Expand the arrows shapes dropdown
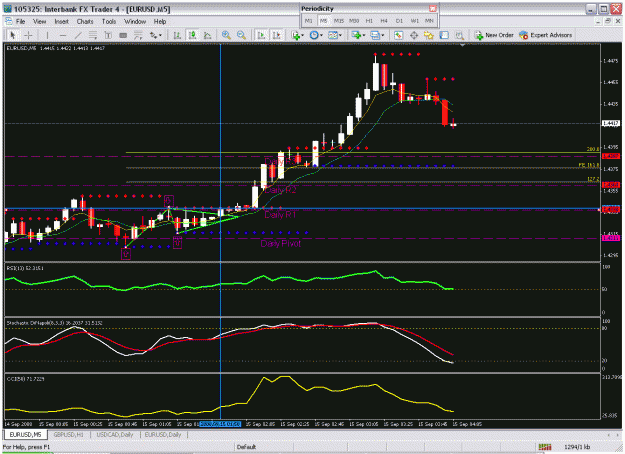 pos(160,35)
